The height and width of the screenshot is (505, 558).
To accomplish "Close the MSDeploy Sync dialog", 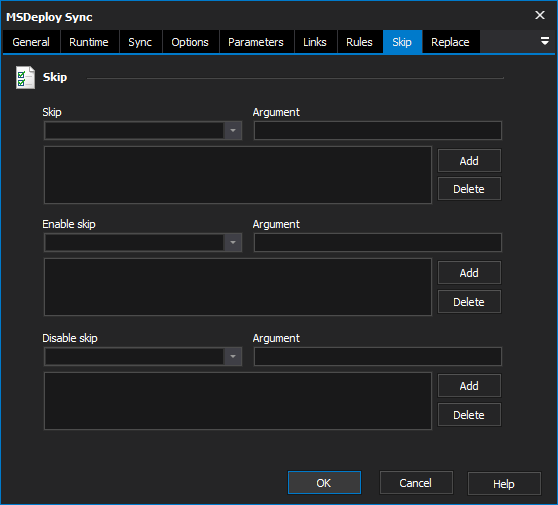I will point(540,15).
